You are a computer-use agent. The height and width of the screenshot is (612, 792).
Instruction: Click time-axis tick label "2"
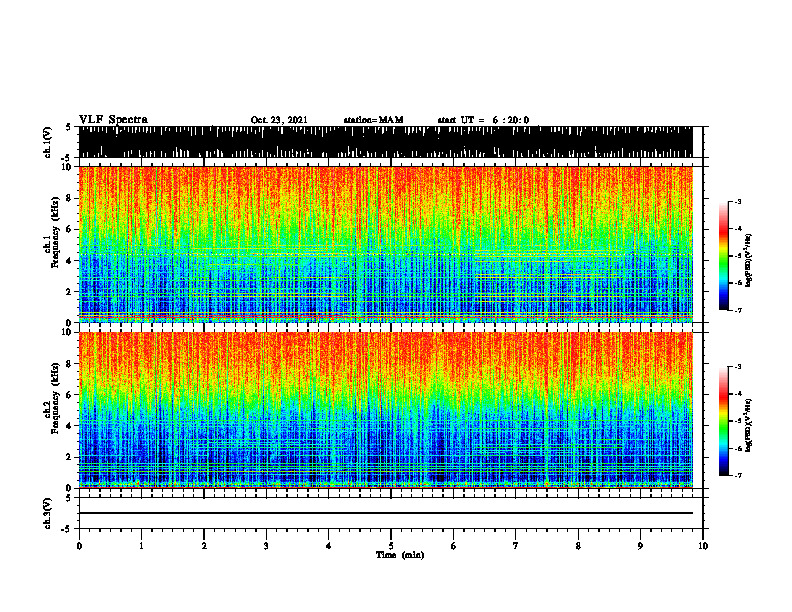pos(204,546)
